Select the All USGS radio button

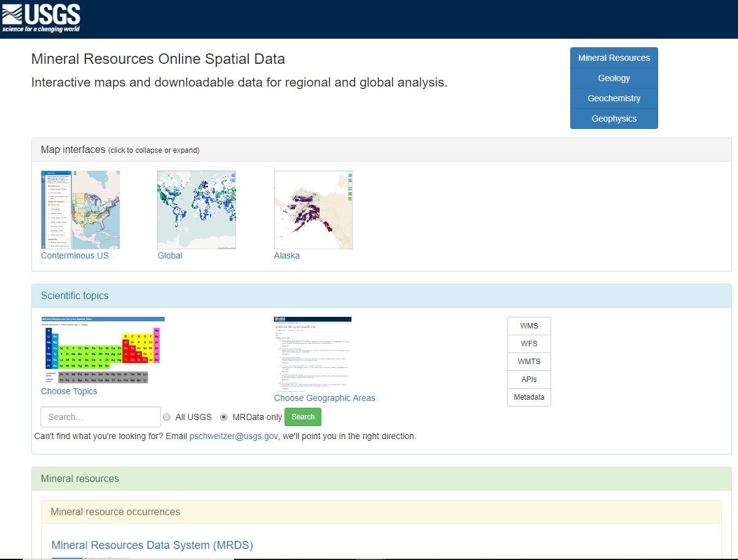pyautogui.click(x=167, y=417)
